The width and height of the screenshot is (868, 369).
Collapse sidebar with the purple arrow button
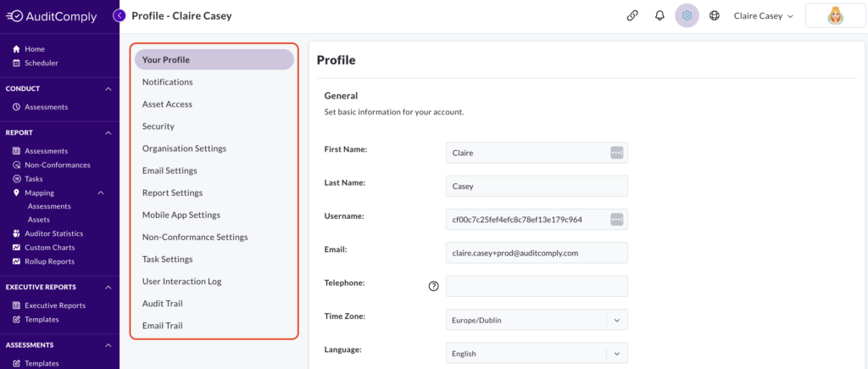(x=119, y=16)
